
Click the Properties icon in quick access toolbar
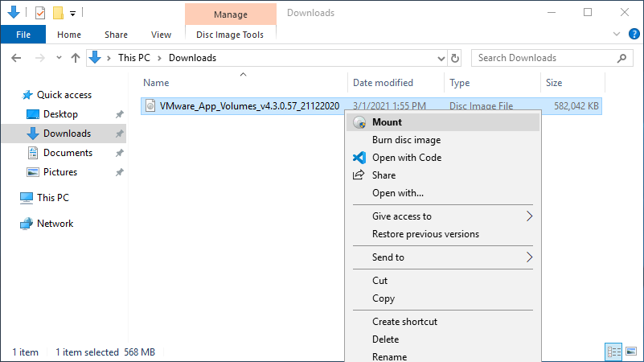tap(39, 13)
